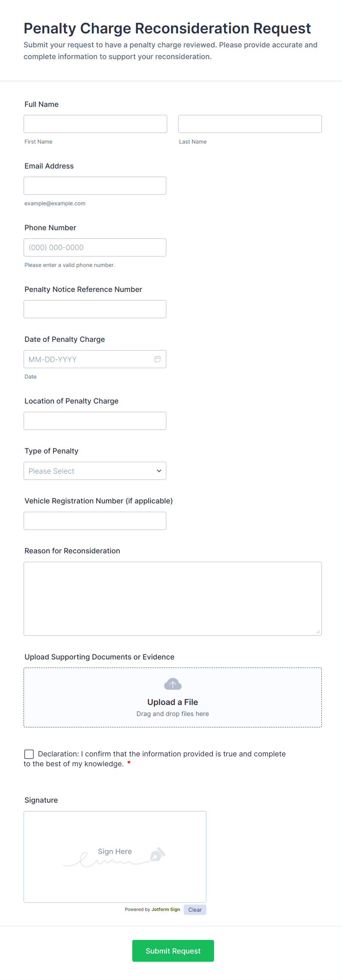
Task: Click the cloud upload icon
Action: pos(172,684)
